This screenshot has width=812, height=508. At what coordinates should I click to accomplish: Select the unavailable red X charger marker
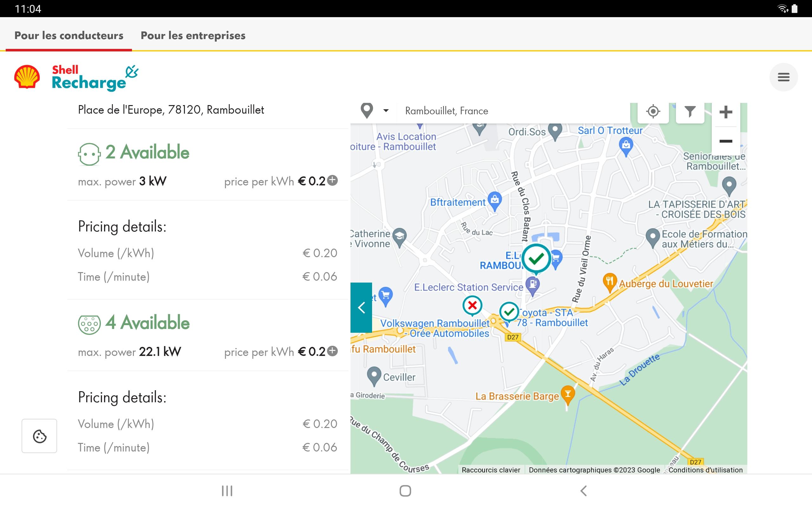[472, 306]
